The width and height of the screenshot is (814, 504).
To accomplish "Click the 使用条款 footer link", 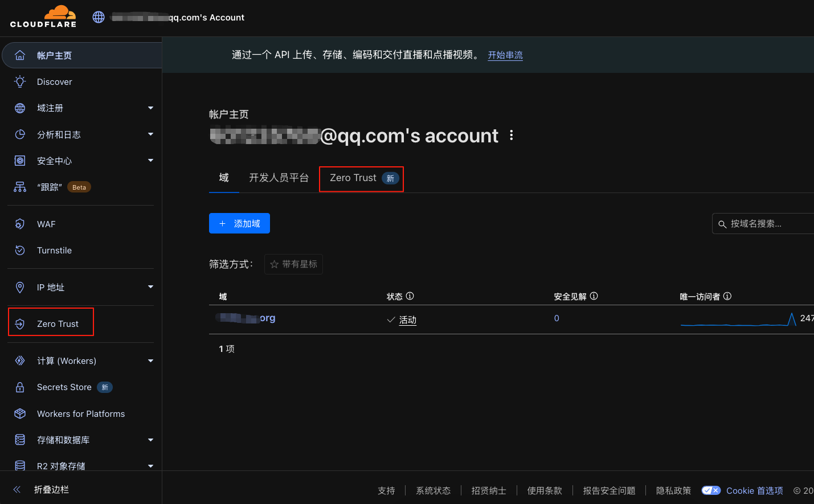I will click(545, 490).
